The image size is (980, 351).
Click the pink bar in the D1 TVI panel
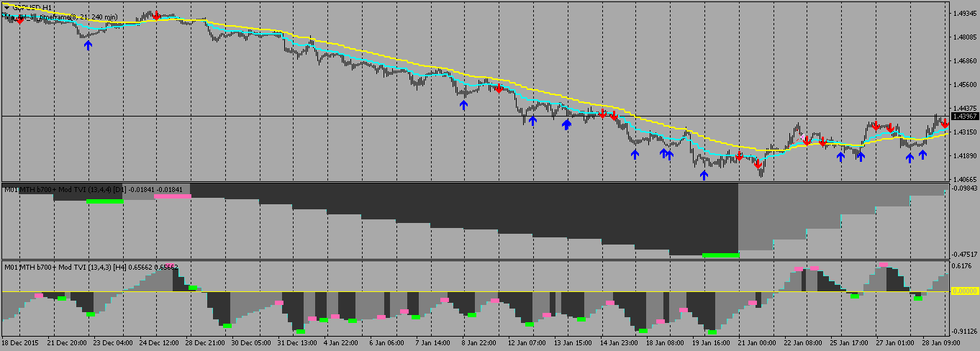(173, 196)
